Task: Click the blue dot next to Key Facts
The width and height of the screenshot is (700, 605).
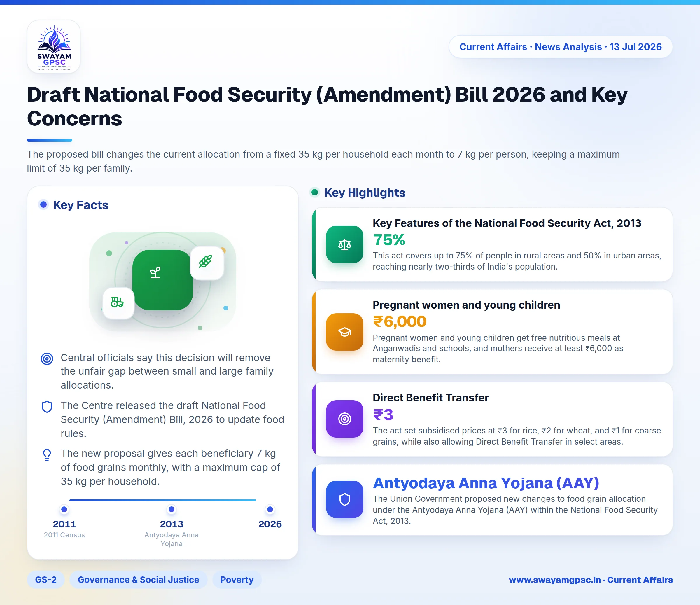Action: pyautogui.click(x=43, y=204)
